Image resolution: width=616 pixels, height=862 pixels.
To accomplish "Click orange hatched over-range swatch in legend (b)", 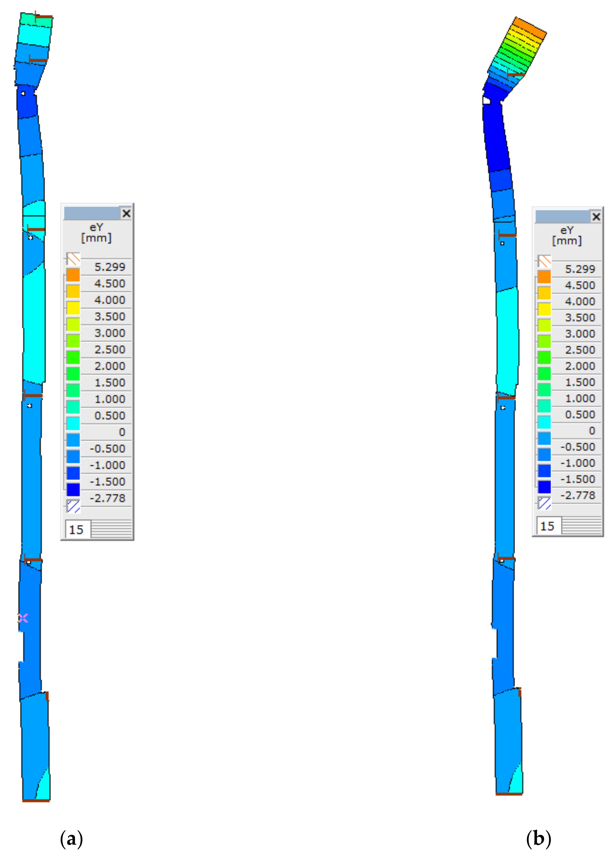I will coord(544,261).
